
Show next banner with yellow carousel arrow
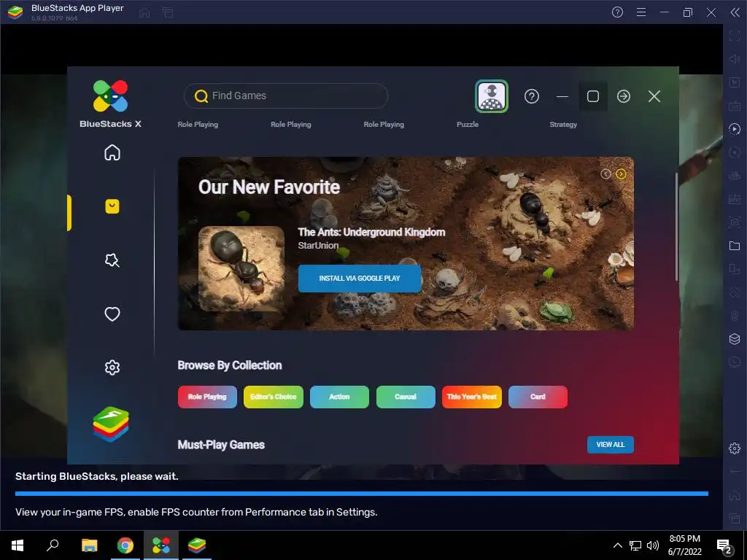(x=621, y=174)
